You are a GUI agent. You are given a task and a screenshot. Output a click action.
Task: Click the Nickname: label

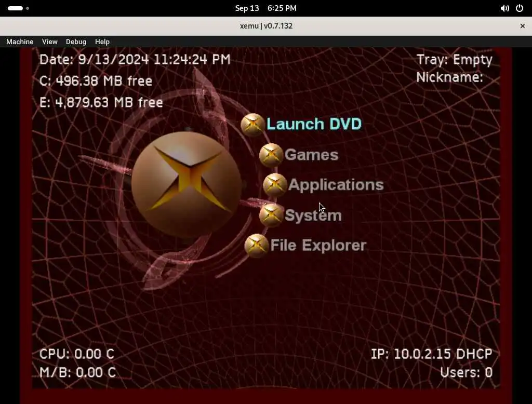pyautogui.click(x=449, y=77)
